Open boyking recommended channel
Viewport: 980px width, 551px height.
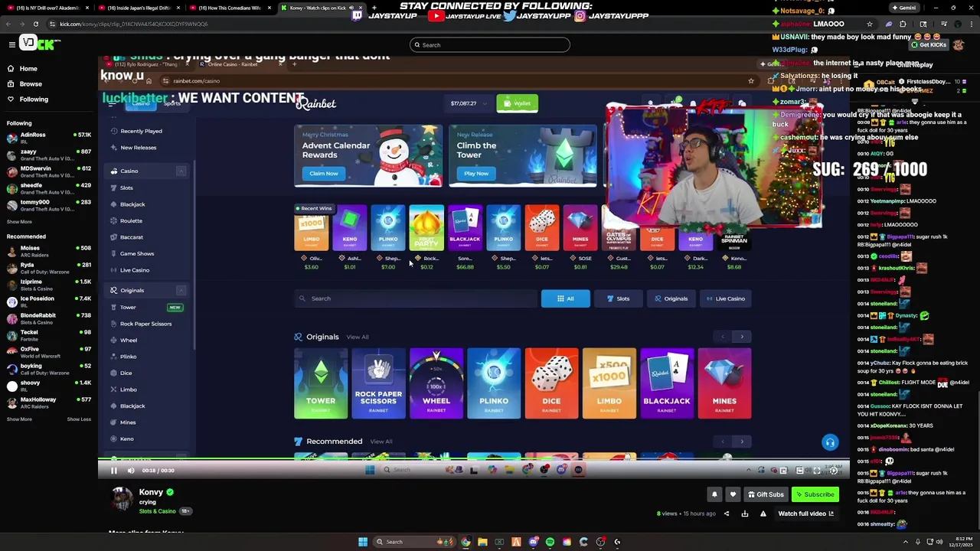[x=49, y=369]
